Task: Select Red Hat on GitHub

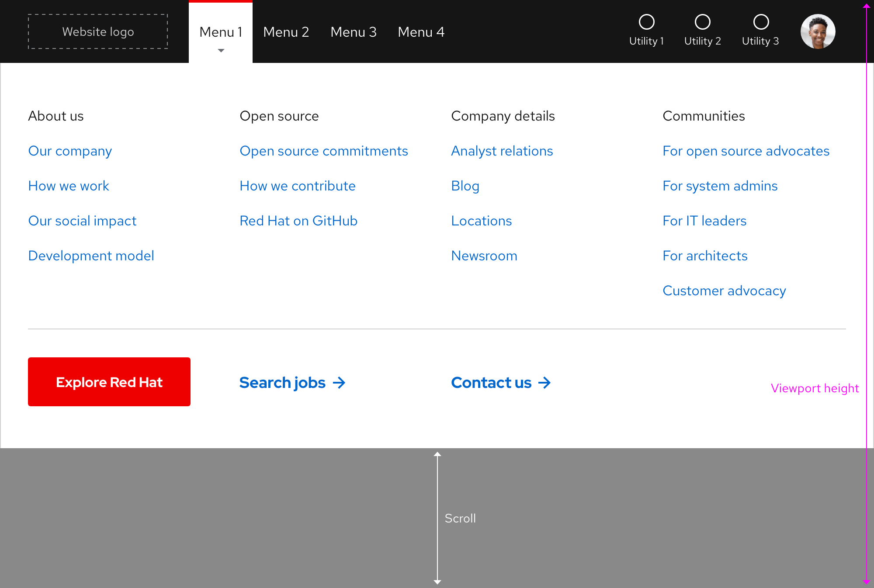Action: tap(298, 221)
